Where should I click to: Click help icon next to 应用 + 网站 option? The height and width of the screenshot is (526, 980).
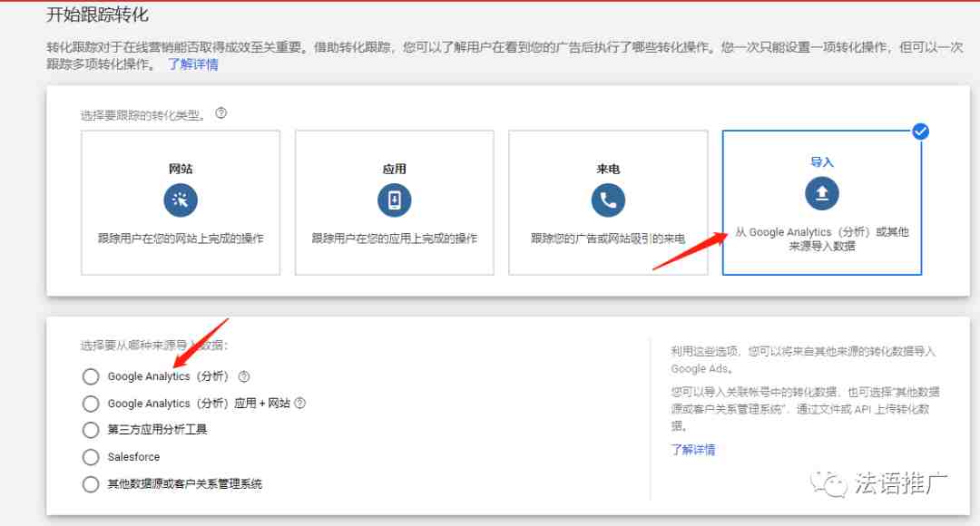300,403
